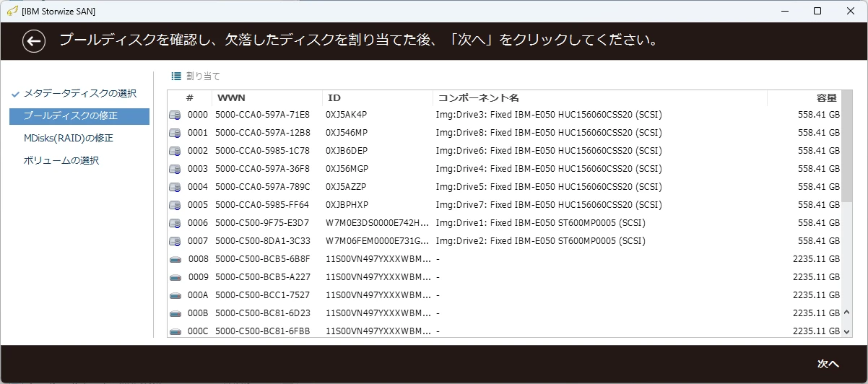Click component name Img:Drive7 entry
The image size is (868, 384).
(549, 205)
